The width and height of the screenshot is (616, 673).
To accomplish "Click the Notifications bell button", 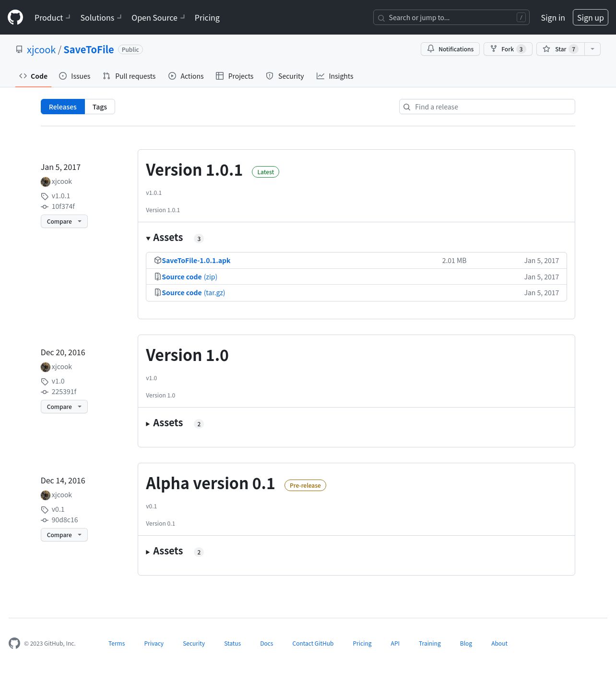I will click(450, 49).
